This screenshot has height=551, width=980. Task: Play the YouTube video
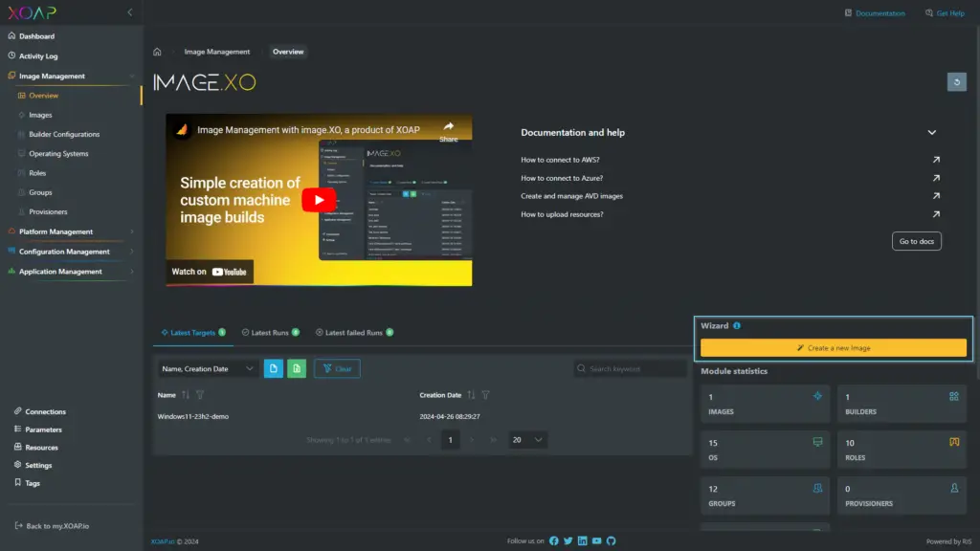[319, 200]
